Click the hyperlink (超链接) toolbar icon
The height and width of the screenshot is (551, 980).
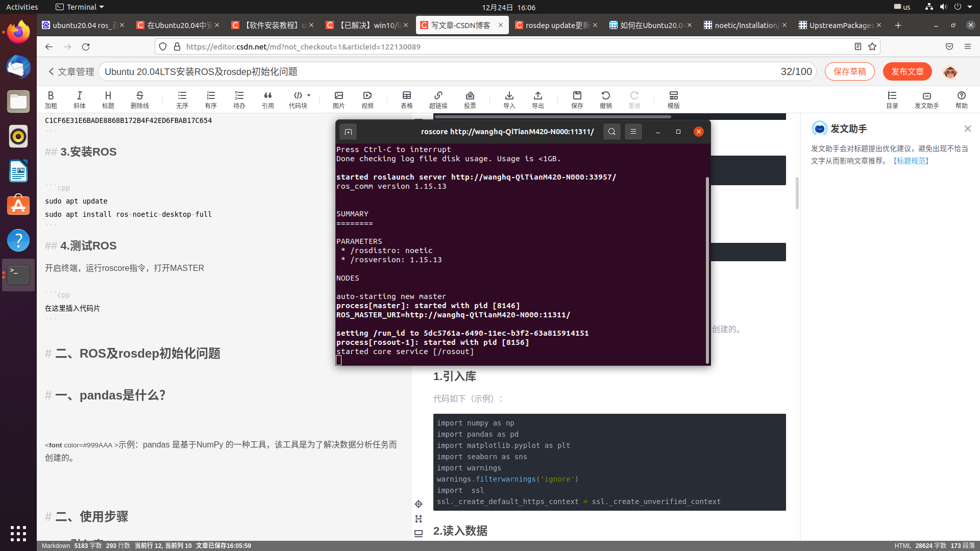(438, 99)
